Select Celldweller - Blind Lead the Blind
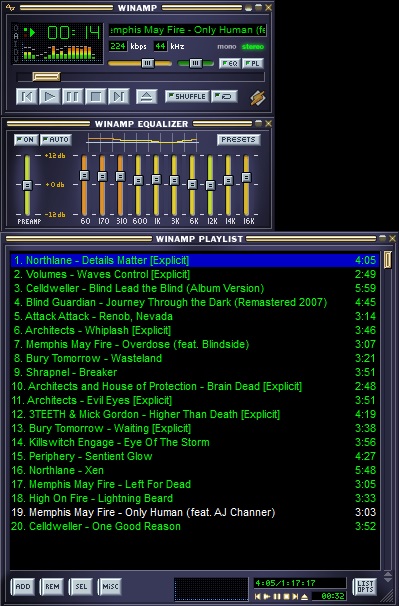The image size is (399, 606). tap(194, 288)
